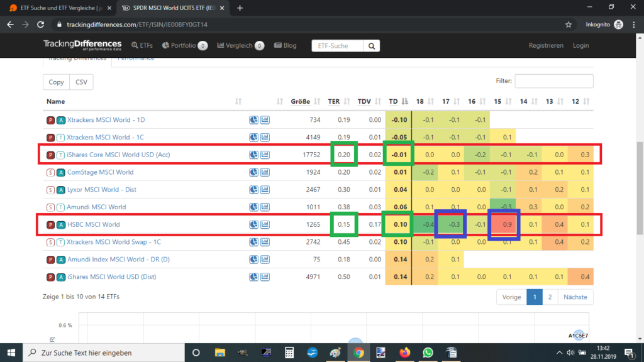This screenshot has width=644, height=362.
Task: Click the ETF search magnifier button
Action: tap(372, 46)
